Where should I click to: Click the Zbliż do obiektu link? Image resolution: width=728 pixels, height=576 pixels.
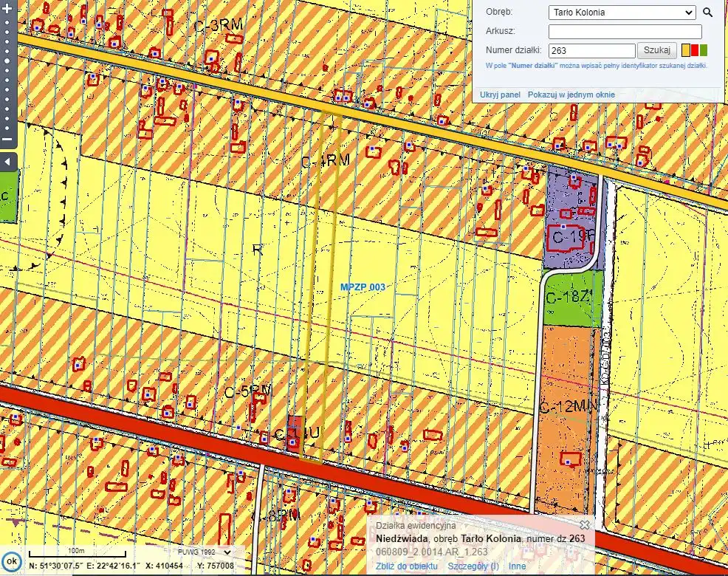[406, 566]
